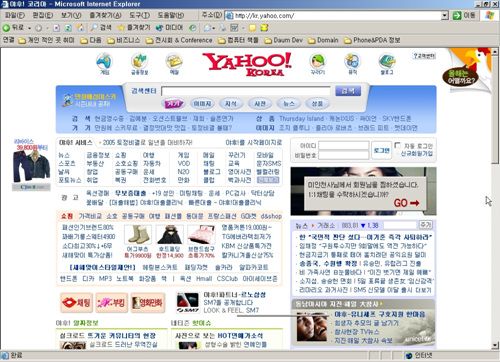Open the 뮤직 music icon in header

point(353,64)
